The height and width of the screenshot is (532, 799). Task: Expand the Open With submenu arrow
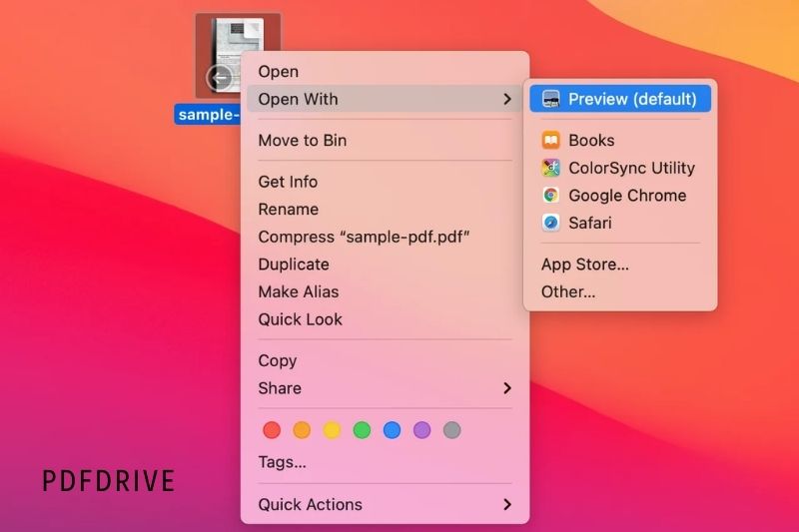507,99
